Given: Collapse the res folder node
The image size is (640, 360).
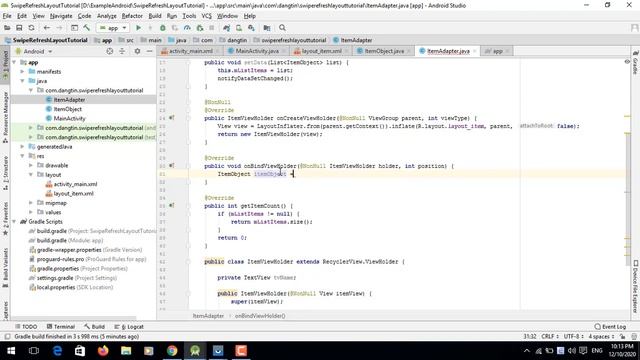Looking at the screenshot, I should coord(22,156).
